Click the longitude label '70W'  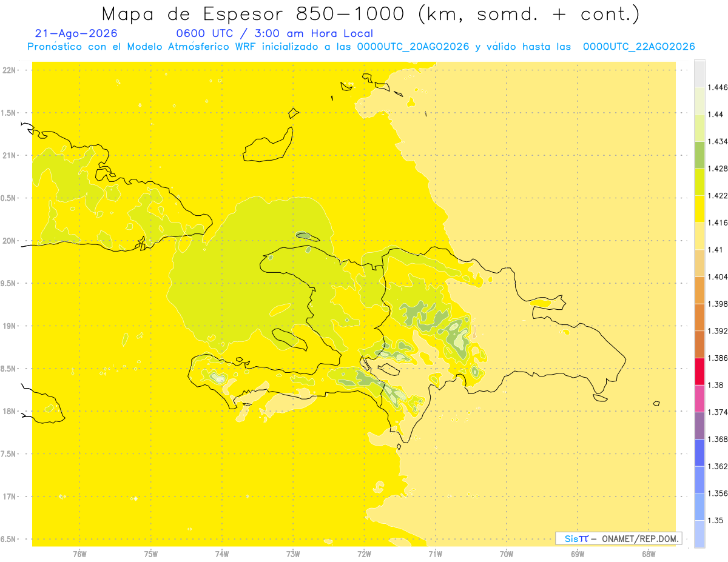click(507, 554)
